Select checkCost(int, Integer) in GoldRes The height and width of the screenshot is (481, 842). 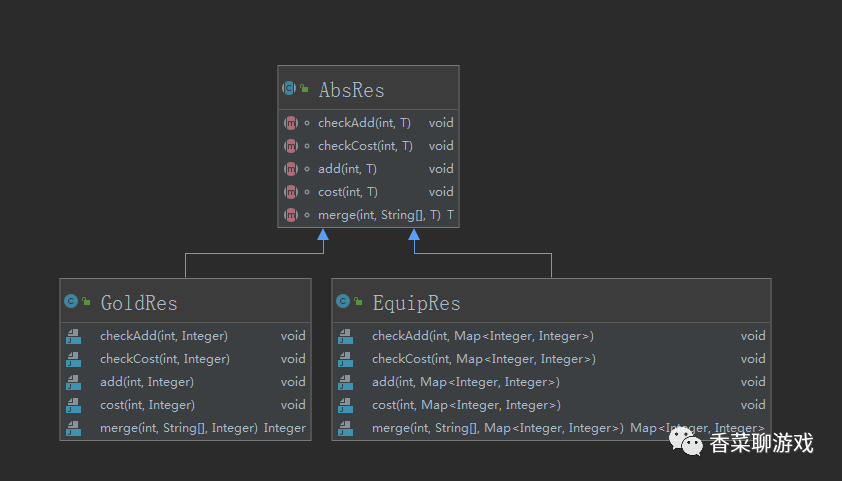click(165, 359)
